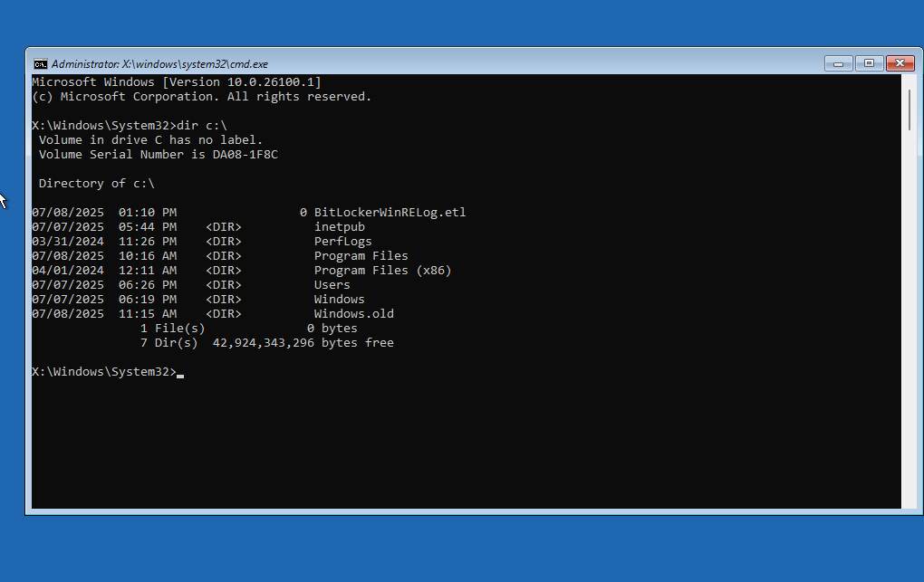Click the BitLockerWinRELog.etl file name
Image resolution: width=924 pixels, height=582 pixels.
(390, 213)
